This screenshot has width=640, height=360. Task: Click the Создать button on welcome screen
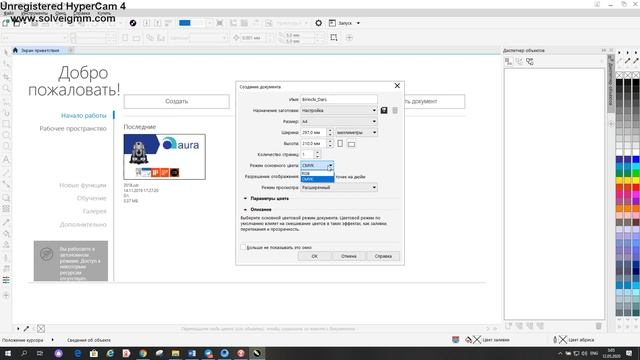click(176, 101)
